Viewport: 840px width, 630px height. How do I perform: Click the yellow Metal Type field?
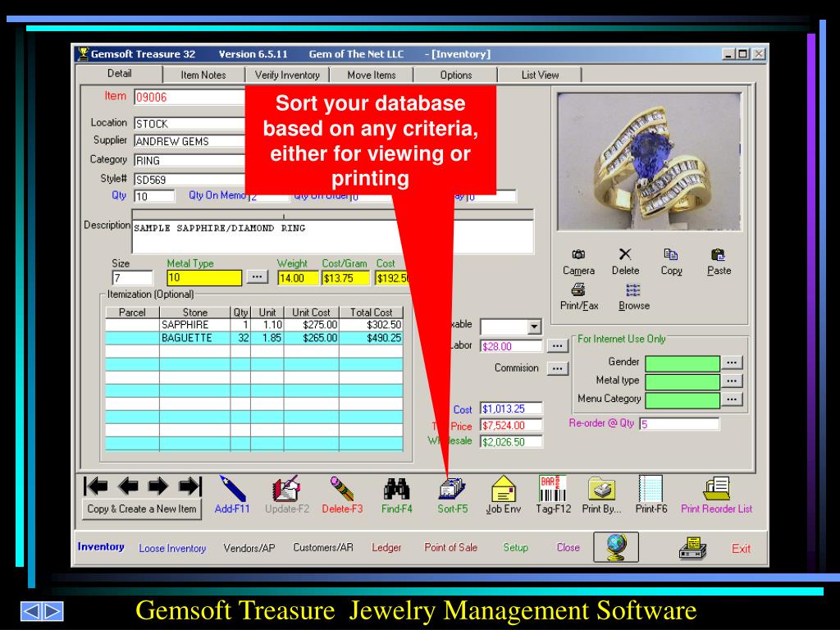(x=204, y=278)
